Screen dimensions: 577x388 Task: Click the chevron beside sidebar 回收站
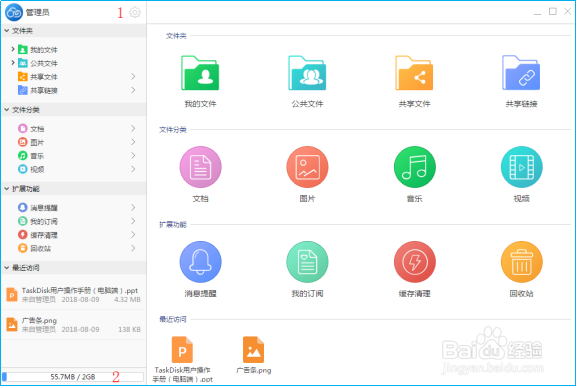coord(133,248)
